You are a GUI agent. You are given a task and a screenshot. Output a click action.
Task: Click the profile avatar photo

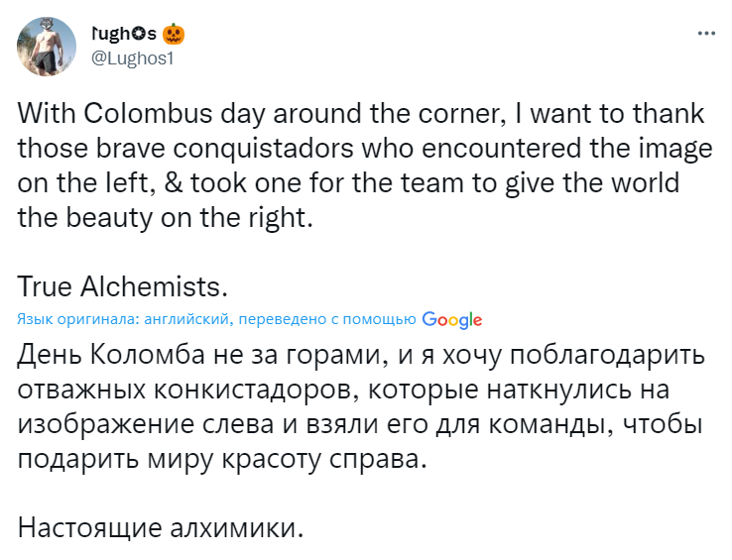tap(47, 47)
